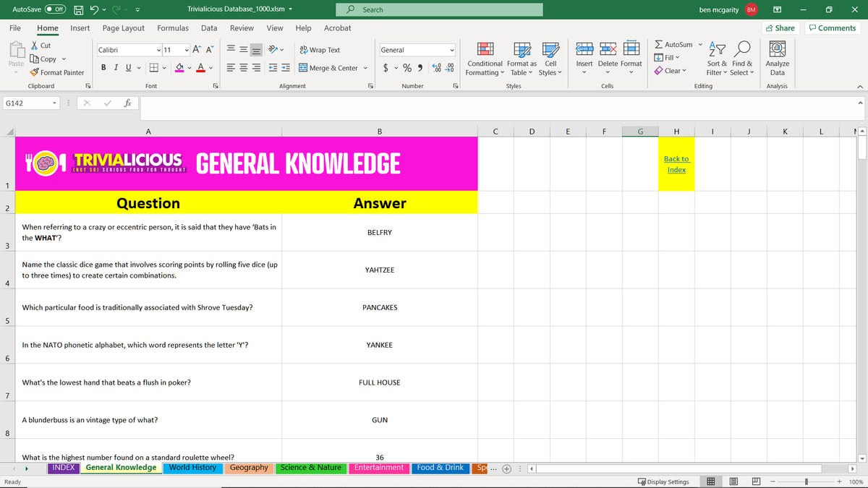Center text horizontally
Viewport: 868px width, 488px height.
point(244,68)
